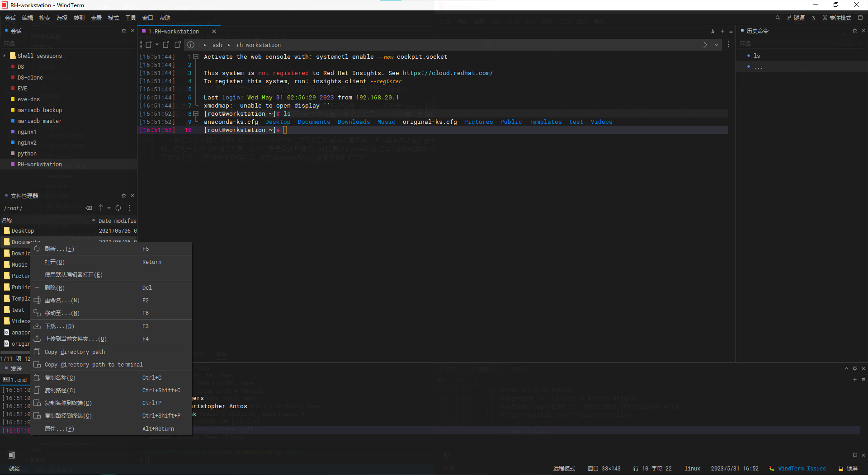Open the 工具 menu
This screenshot has height=475, width=868.
[131, 18]
